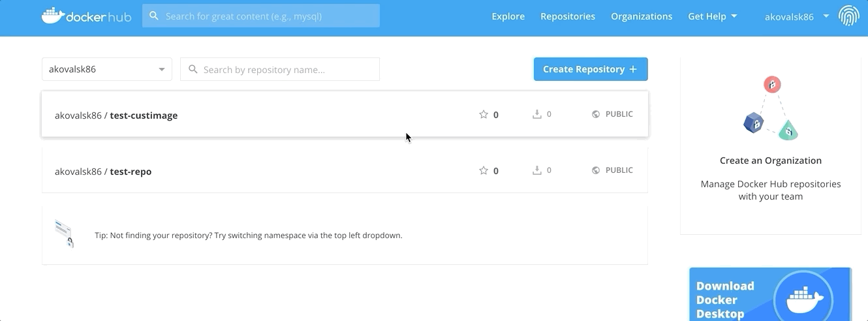
Task: Click the fingerprint avatar icon
Action: 848,16
